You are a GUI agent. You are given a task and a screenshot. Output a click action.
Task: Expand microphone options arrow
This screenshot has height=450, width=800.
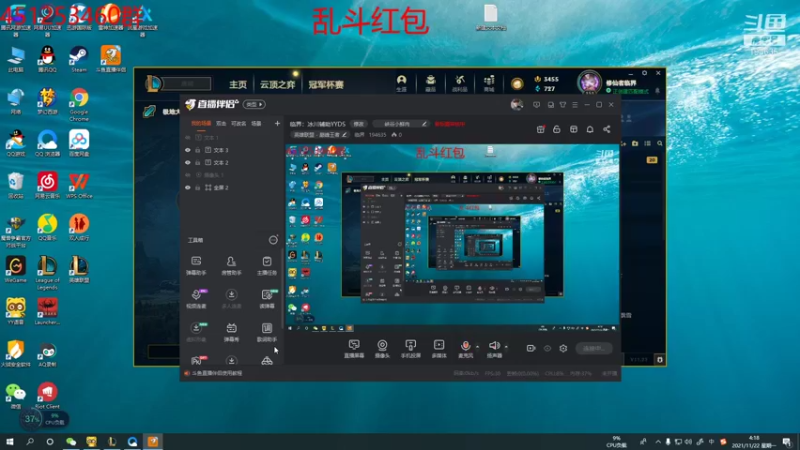pyautogui.click(x=478, y=346)
